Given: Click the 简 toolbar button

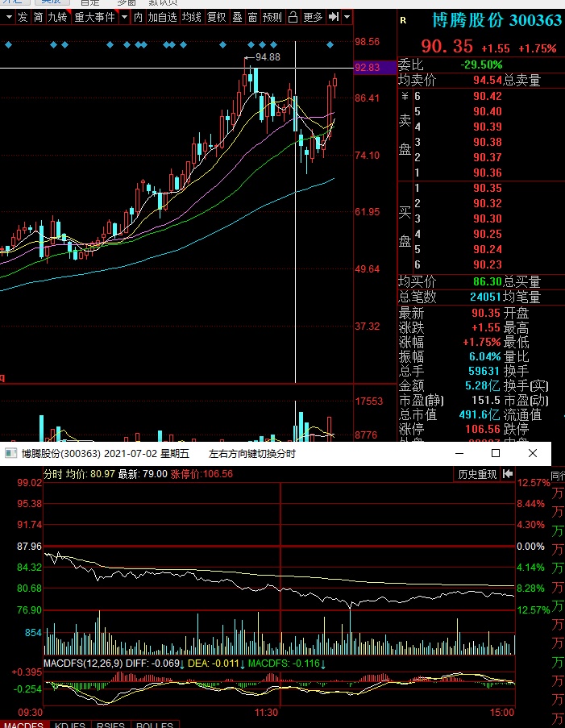Looking at the screenshot, I should [x=38, y=17].
